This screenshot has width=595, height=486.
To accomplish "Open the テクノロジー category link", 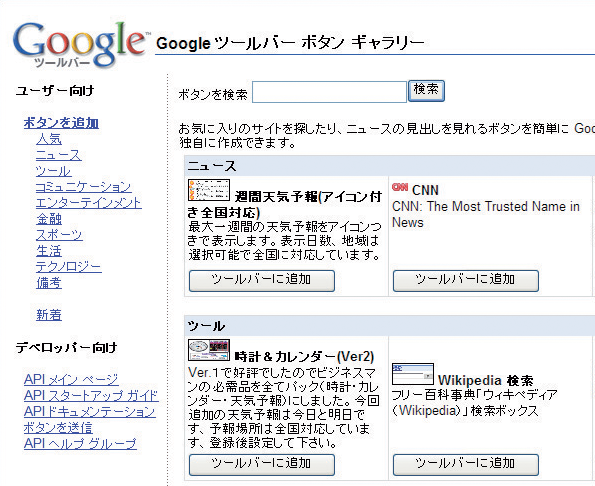I will [69, 267].
